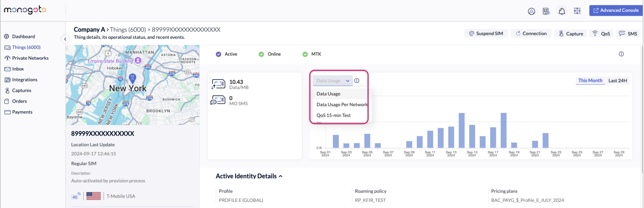Click the Suspend SIM button
The width and height of the screenshot is (644, 208).
(486, 34)
